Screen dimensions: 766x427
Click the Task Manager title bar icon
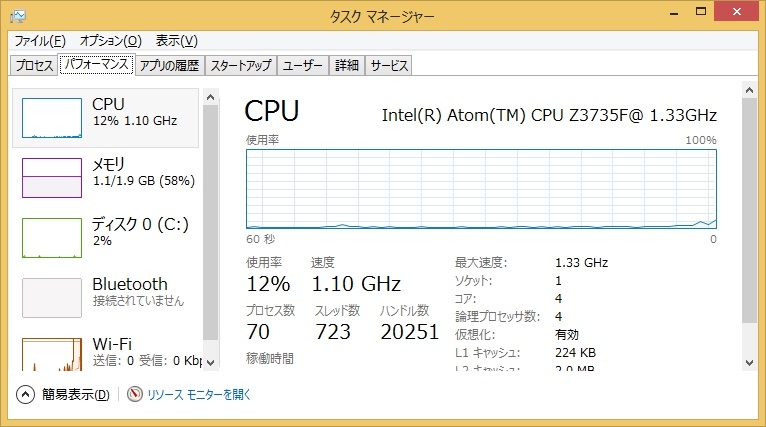[18, 17]
